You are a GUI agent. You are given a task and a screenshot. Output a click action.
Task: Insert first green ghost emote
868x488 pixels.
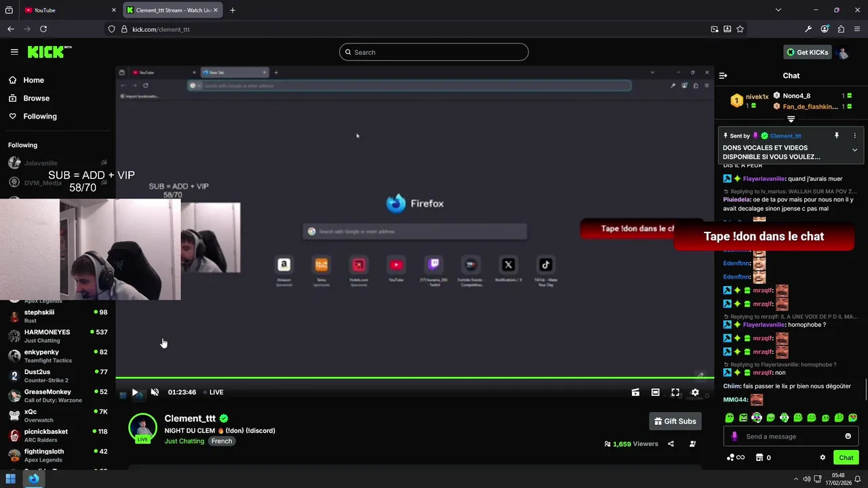pos(729,418)
